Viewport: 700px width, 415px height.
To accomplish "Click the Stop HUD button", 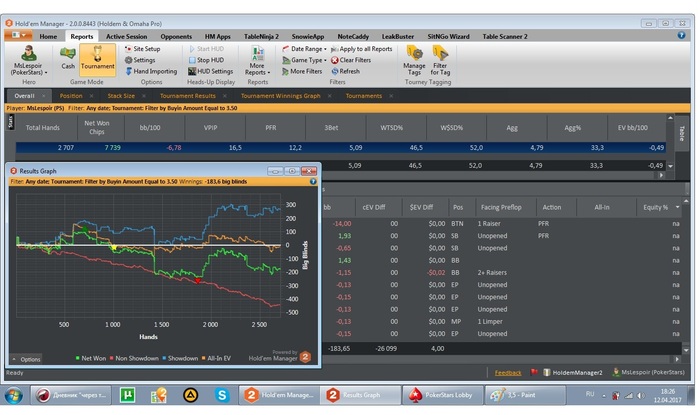I will click(206, 60).
